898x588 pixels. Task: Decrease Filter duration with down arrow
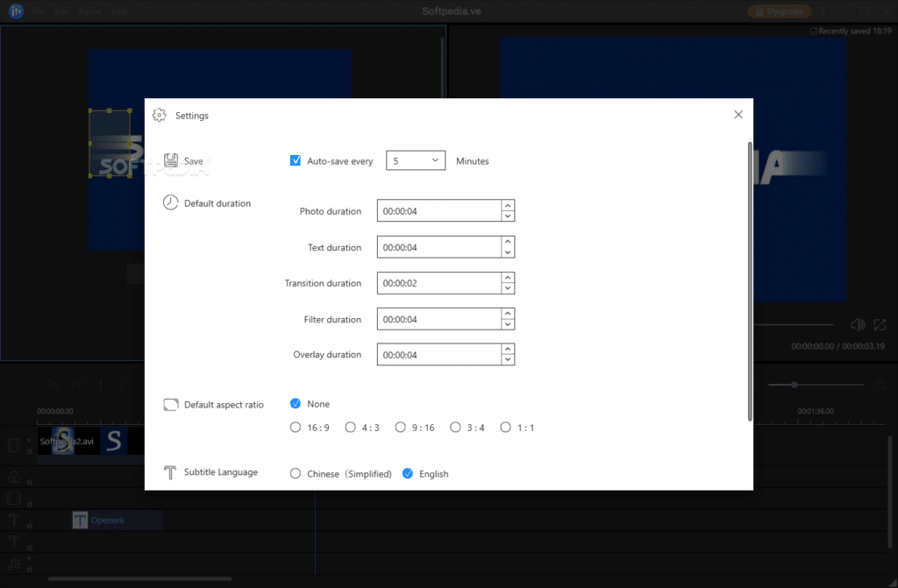coord(508,324)
